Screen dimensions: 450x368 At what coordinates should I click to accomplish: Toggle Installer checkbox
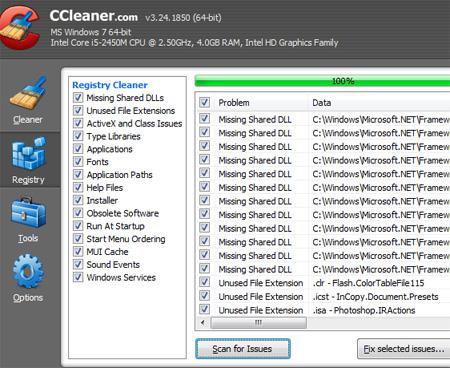tap(78, 200)
